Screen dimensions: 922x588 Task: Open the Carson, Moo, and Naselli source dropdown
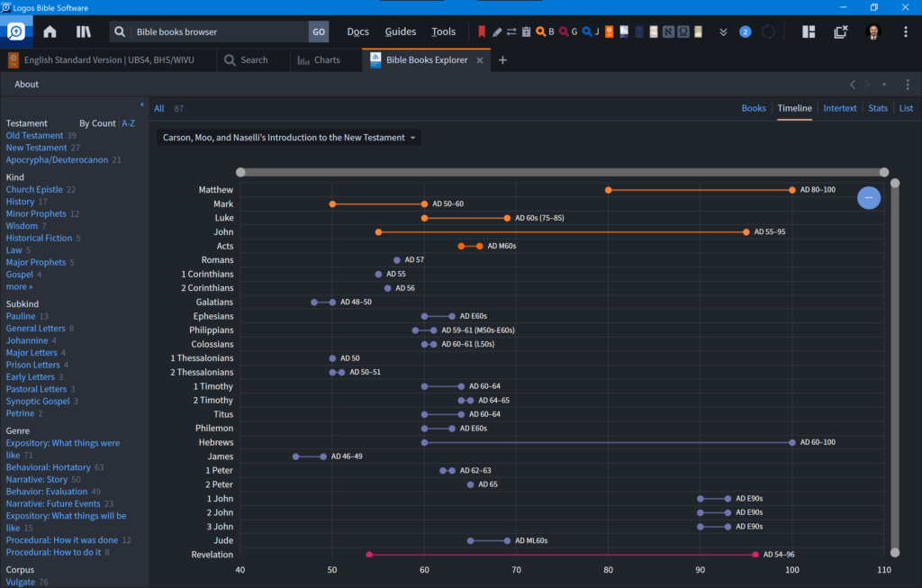coord(289,138)
